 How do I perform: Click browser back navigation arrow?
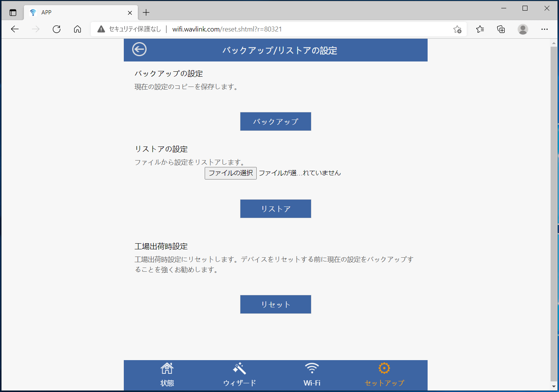point(15,29)
